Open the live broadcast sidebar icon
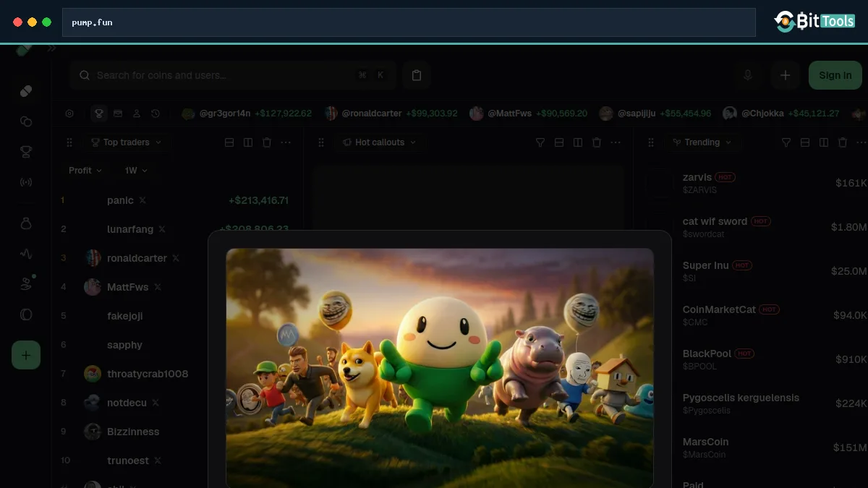The image size is (868, 488). click(26, 182)
